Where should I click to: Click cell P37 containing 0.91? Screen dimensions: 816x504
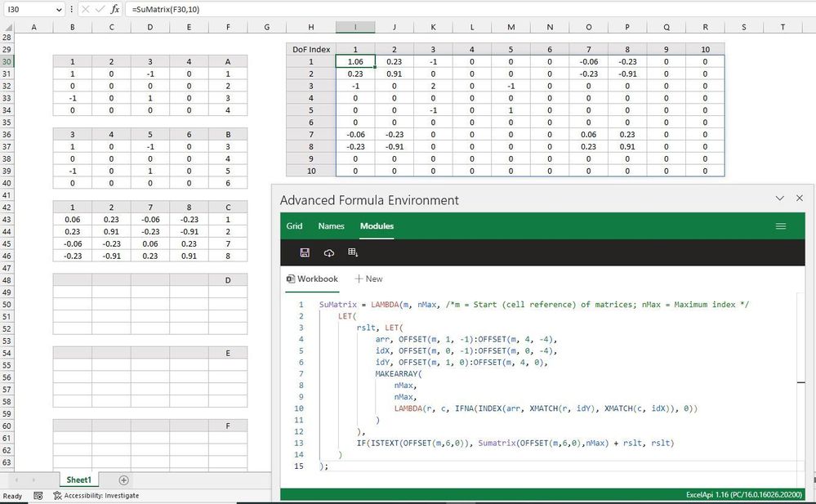(627, 147)
